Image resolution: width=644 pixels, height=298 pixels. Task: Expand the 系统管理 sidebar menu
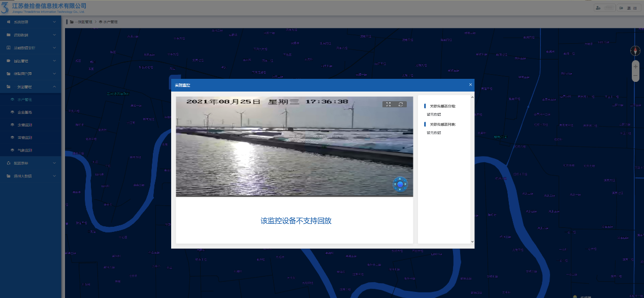tap(30, 22)
